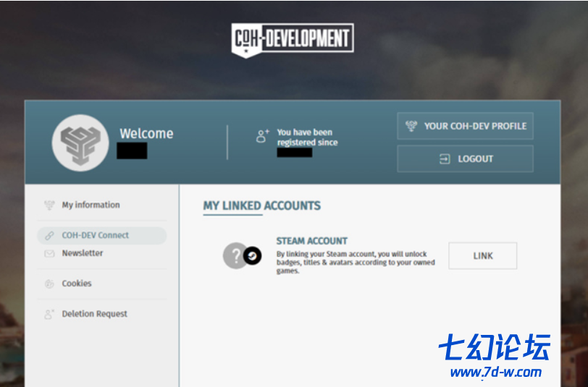Click the STEAM ACCOUNT heading

pyautogui.click(x=312, y=241)
